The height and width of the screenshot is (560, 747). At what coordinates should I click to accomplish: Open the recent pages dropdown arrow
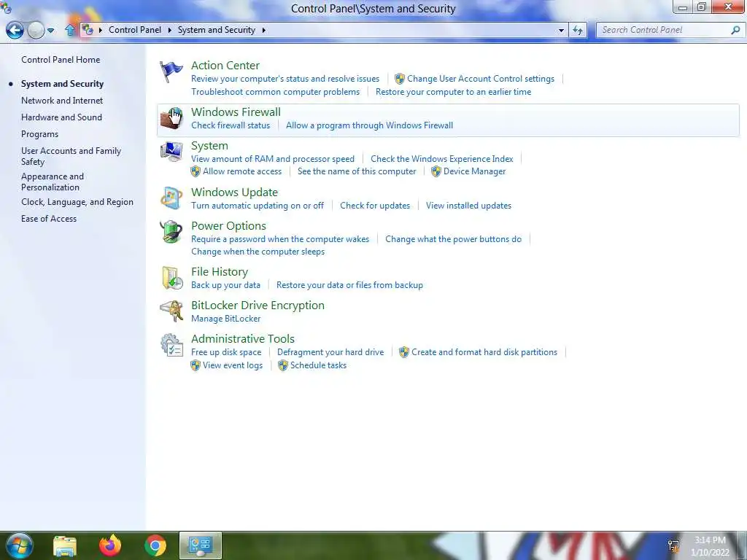pyautogui.click(x=50, y=31)
